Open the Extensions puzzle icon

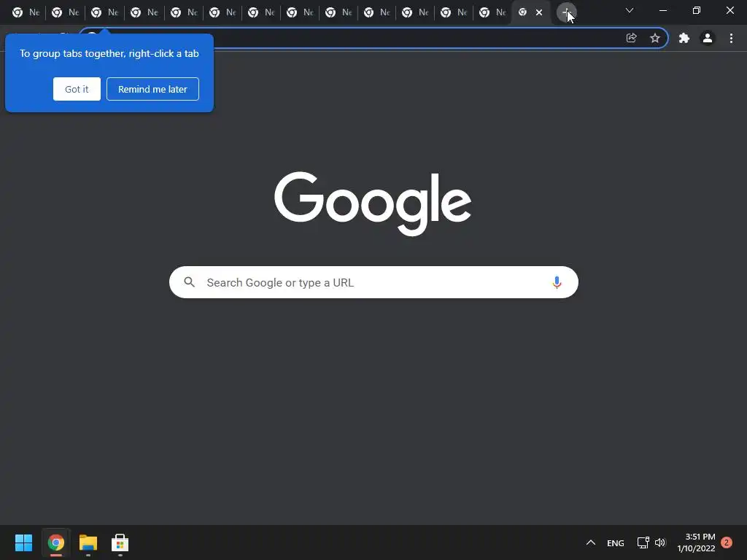tap(684, 38)
